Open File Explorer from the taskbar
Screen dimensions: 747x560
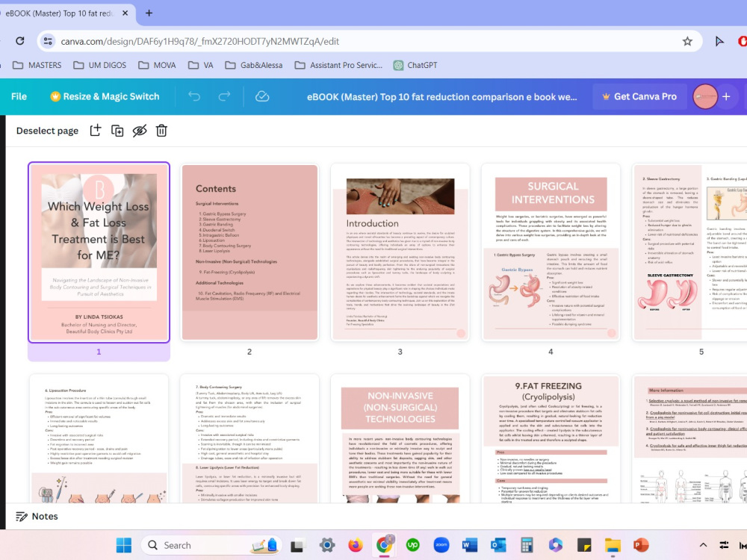click(613, 545)
